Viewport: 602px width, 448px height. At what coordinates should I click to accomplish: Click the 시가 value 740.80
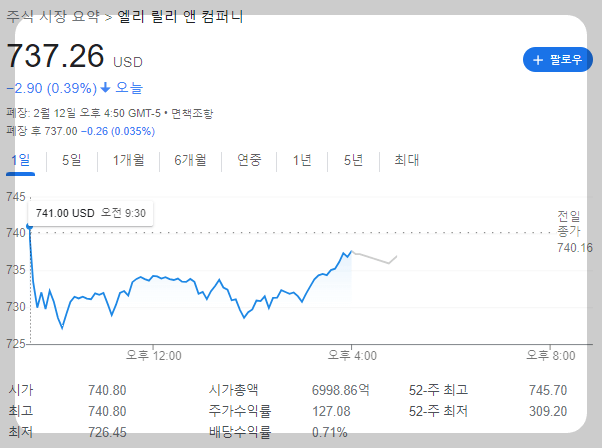[x=107, y=390]
